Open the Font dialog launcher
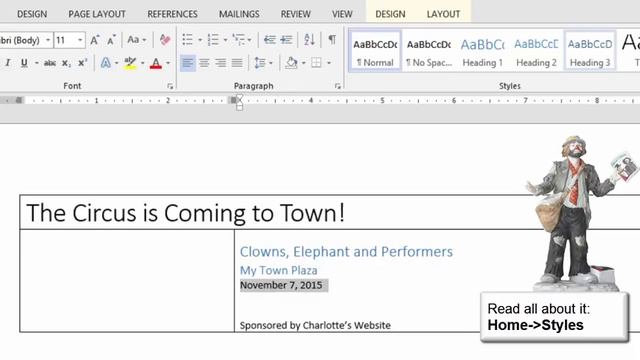The image size is (640, 360). tap(170, 86)
